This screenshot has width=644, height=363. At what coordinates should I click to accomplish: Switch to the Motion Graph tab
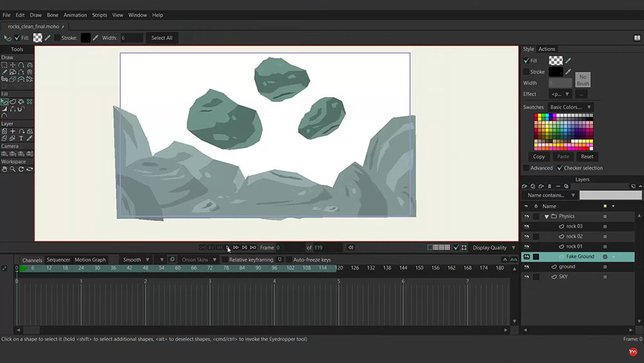coord(90,260)
